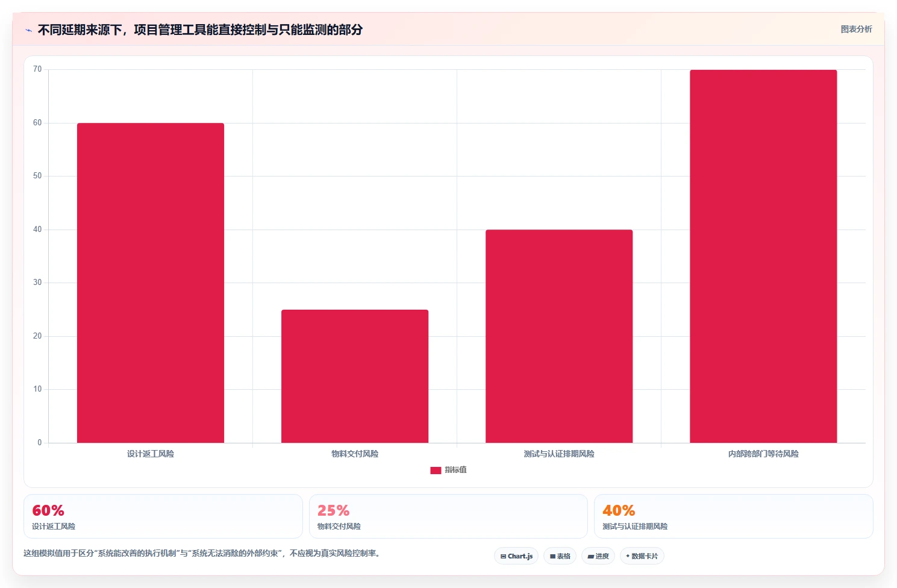The width and height of the screenshot is (897, 588).
Task: Click the 测试与认证排期风险 bar
Action: pos(559,336)
